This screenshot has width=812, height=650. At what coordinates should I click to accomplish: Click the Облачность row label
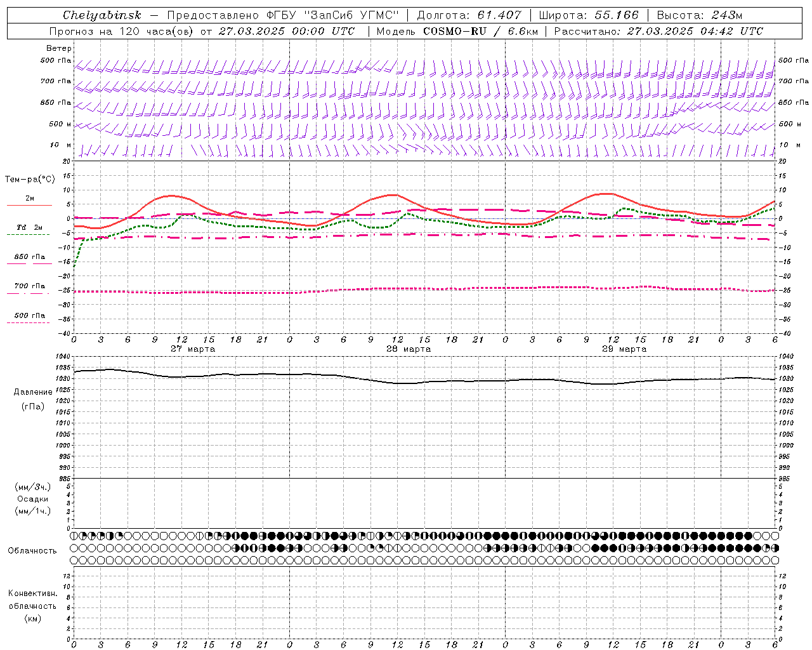tap(32, 551)
